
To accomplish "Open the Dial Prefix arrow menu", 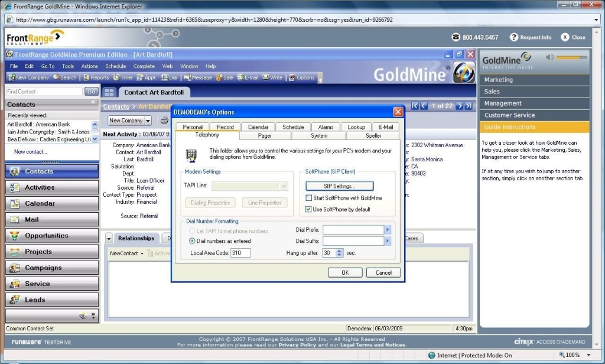I will point(388,230).
